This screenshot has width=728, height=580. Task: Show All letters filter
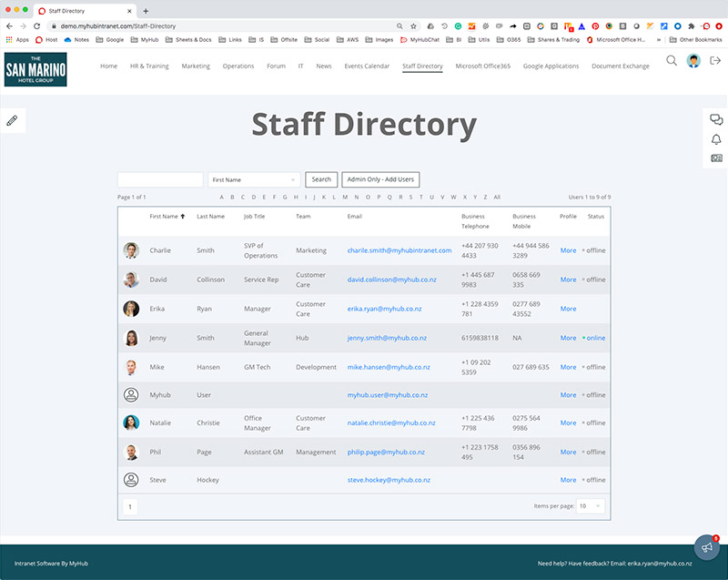tap(497, 197)
